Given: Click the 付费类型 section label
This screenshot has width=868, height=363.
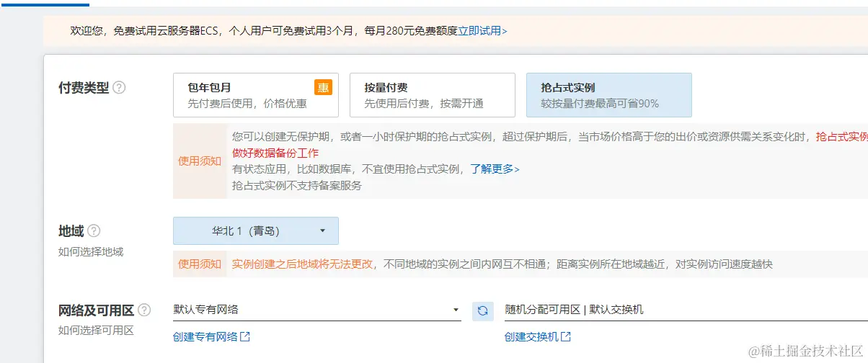Looking at the screenshot, I should pos(84,87).
